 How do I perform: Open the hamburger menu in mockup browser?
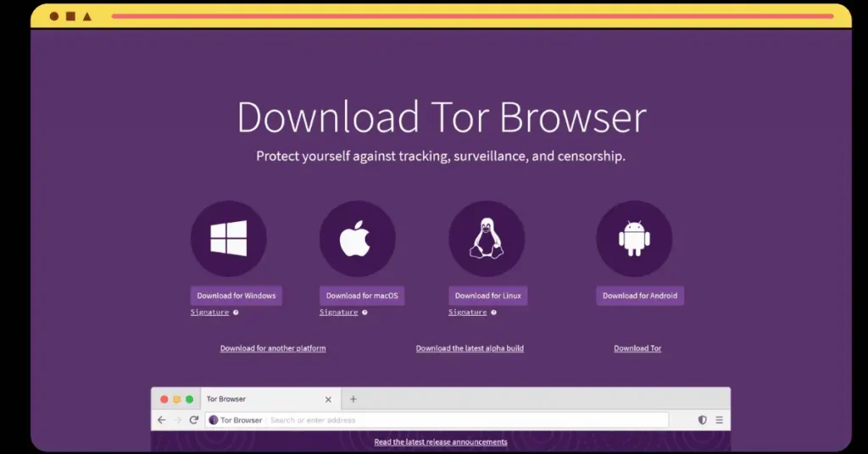719,420
